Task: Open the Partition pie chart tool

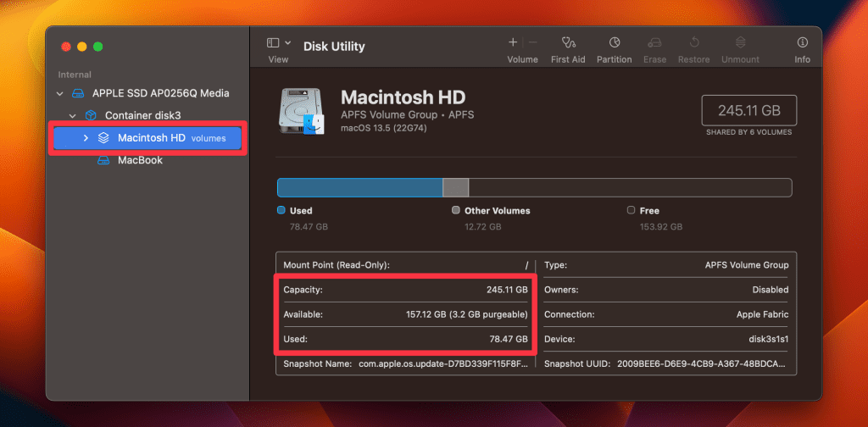Action: coord(615,42)
